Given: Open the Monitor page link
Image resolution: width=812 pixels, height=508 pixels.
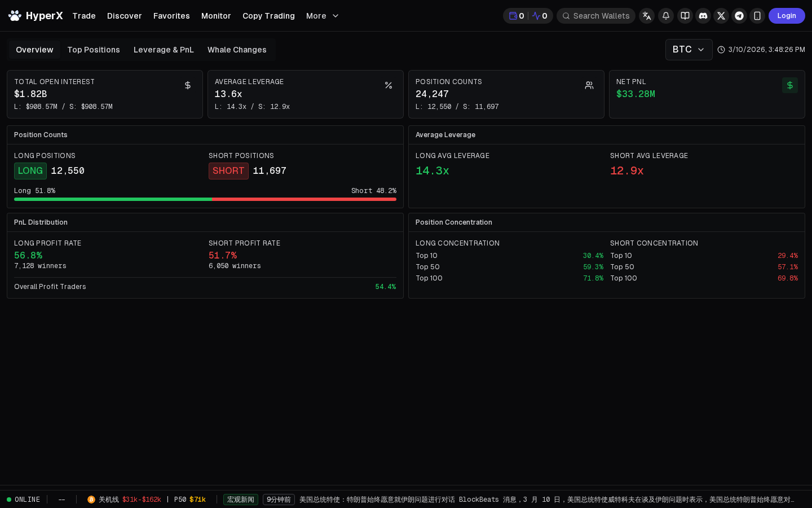Looking at the screenshot, I should click(x=216, y=16).
